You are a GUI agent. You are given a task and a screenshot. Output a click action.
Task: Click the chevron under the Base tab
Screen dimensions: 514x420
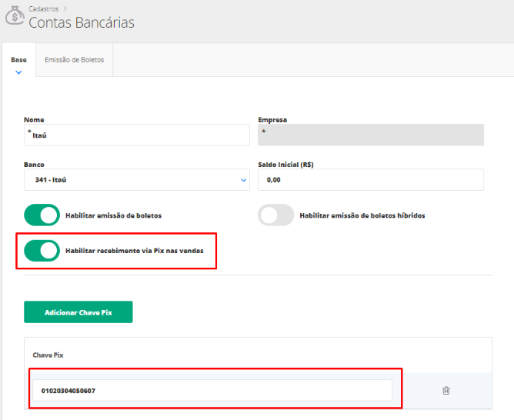pyautogui.click(x=18, y=72)
